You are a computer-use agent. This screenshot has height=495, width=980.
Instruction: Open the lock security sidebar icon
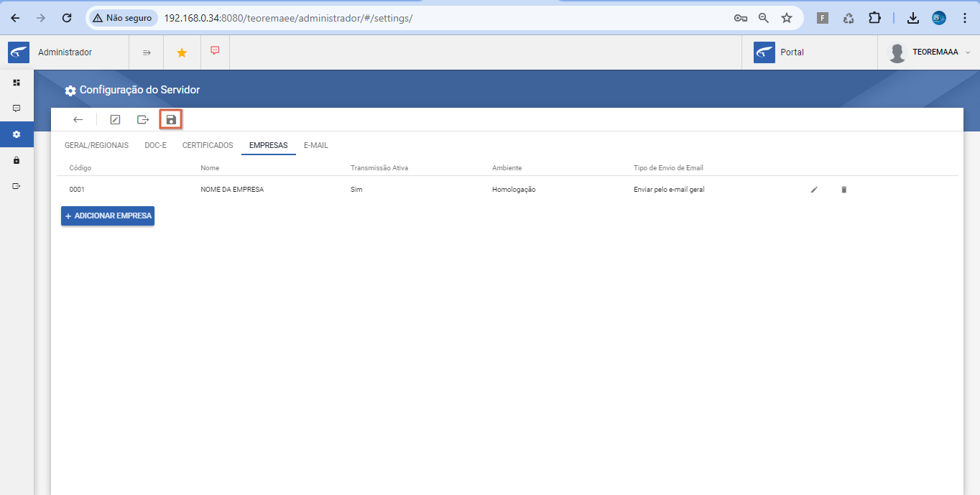17,160
